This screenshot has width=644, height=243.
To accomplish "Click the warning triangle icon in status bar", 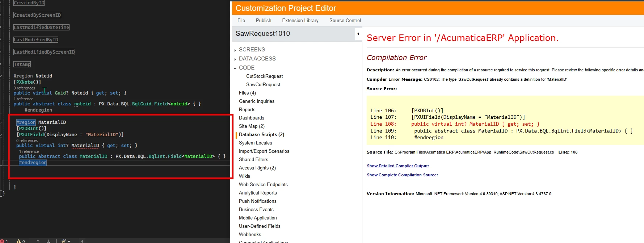I will (x=18, y=241).
